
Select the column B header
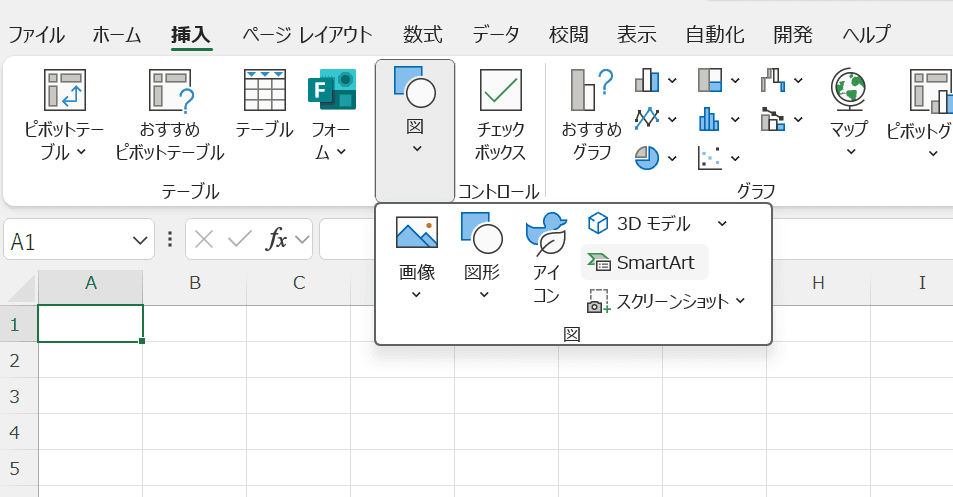(x=195, y=283)
